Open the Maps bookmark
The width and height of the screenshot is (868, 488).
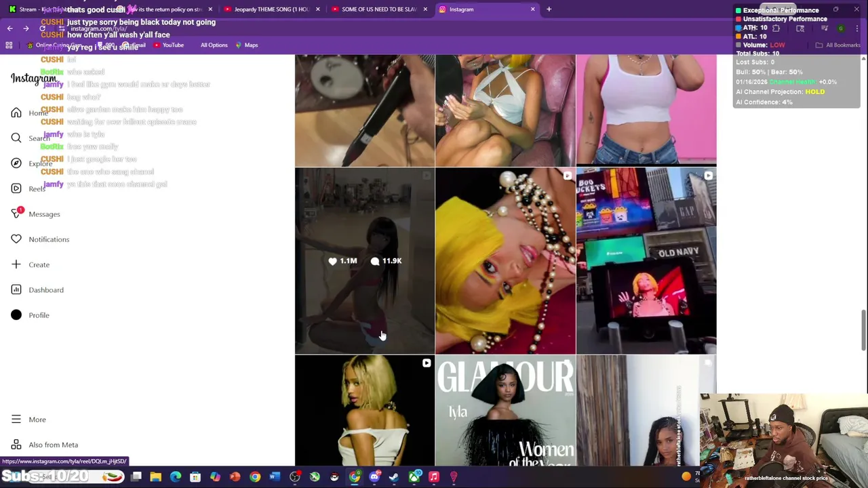pos(247,45)
